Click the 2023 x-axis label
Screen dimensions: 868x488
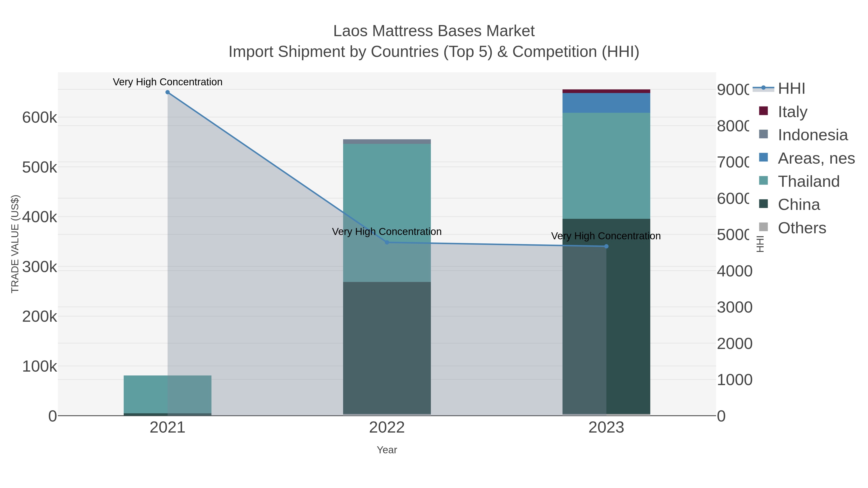pos(606,428)
